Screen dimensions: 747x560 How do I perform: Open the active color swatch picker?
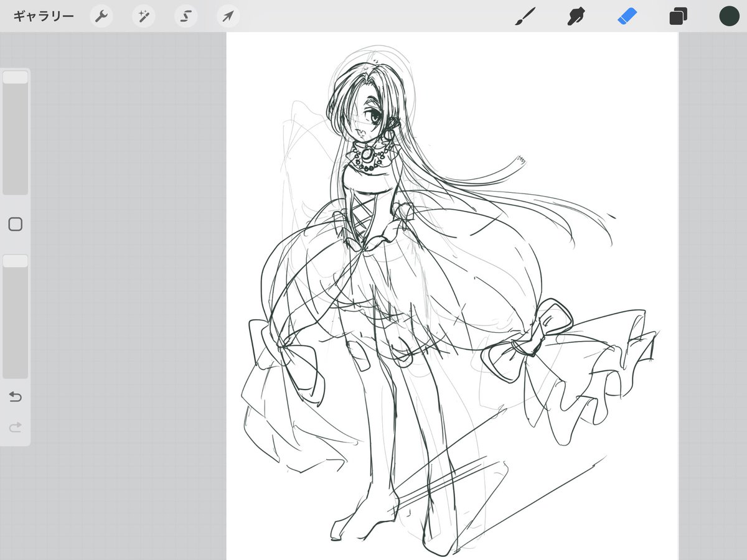(x=729, y=16)
